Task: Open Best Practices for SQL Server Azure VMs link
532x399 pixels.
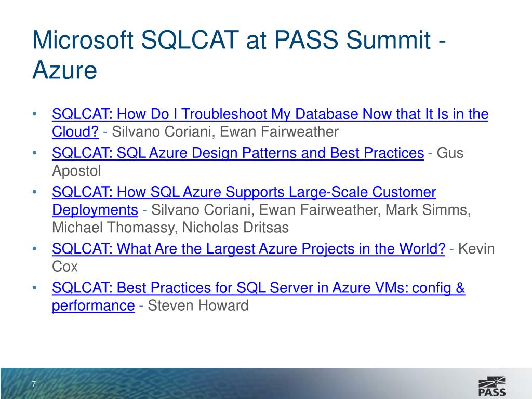Action: pos(258,288)
